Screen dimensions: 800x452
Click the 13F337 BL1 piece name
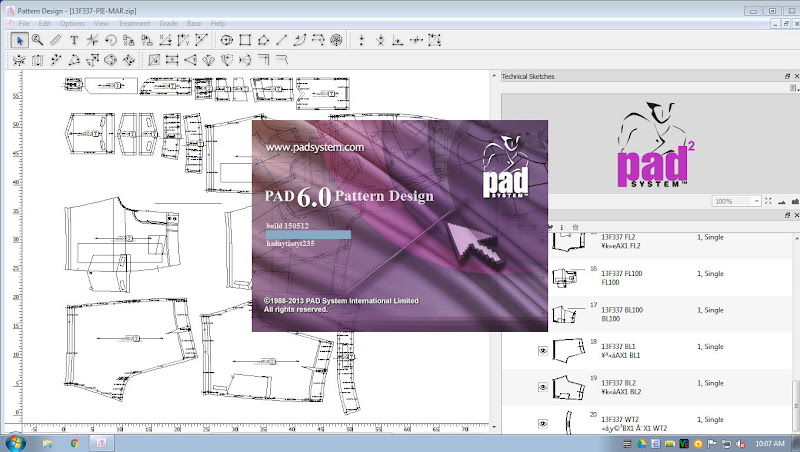[x=618, y=346]
